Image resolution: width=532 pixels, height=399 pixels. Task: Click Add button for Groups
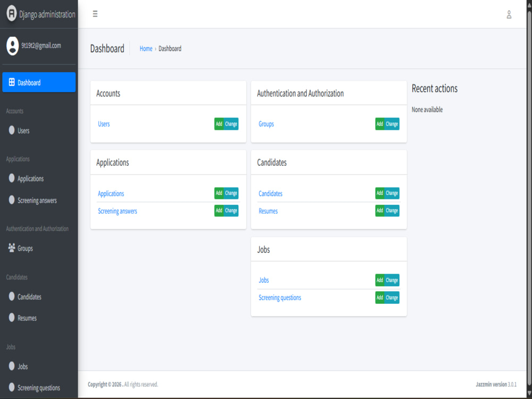coord(380,124)
